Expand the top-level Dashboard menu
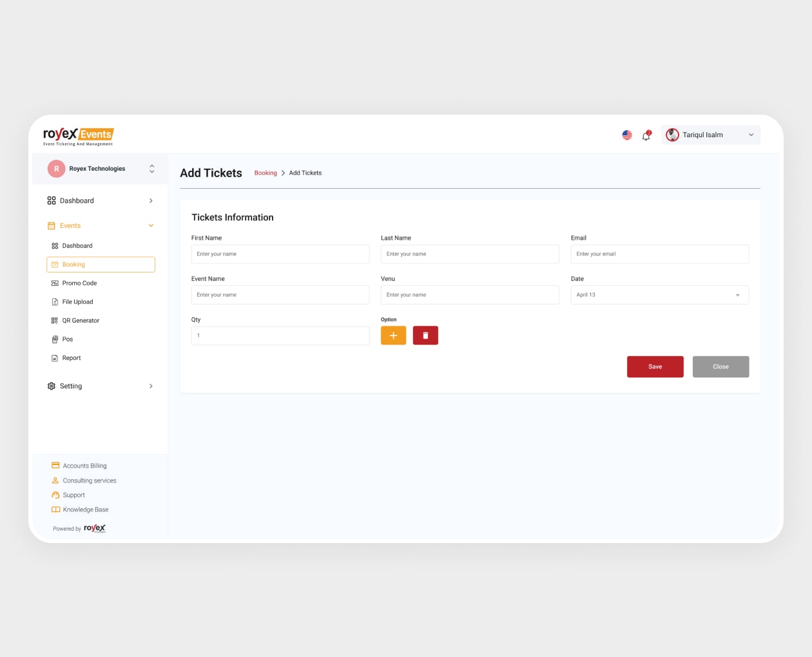 point(101,201)
